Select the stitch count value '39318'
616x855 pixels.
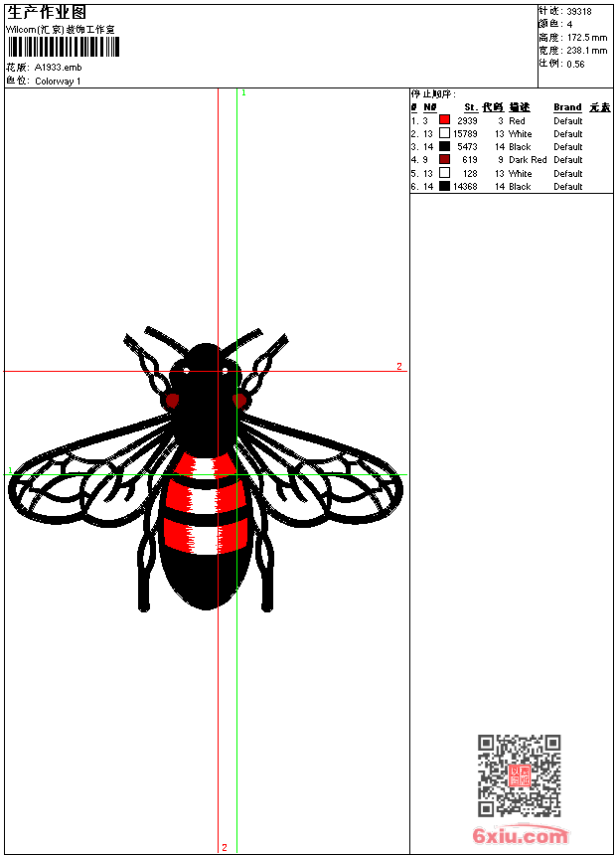coord(579,12)
